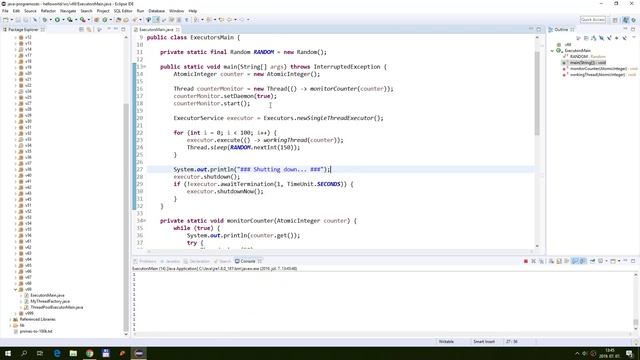The height and width of the screenshot is (360, 640).
Task: Open the Window menu
Action: click(176, 11)
